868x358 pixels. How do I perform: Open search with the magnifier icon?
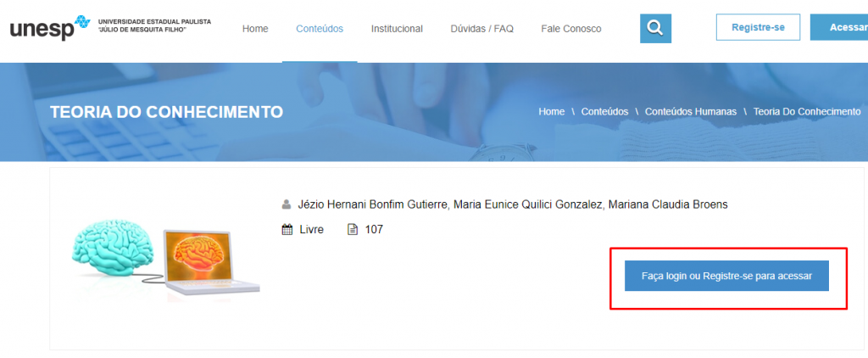pos(654,28)
